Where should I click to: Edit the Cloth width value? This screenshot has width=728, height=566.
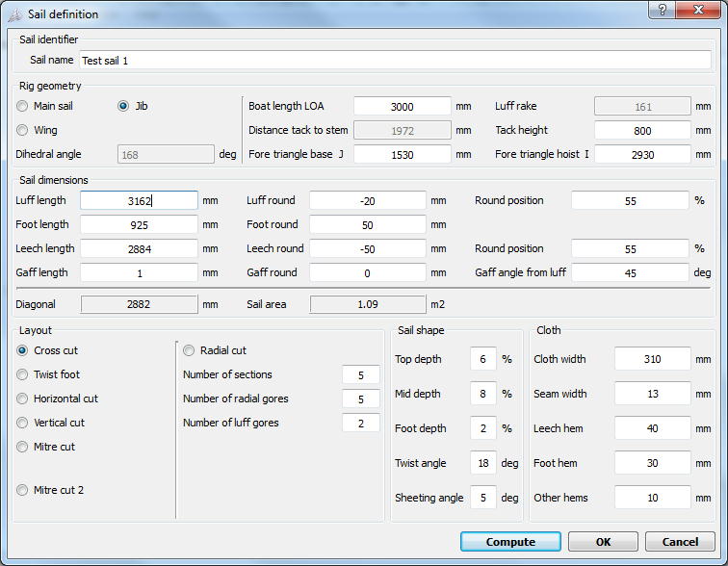point(652,359)
